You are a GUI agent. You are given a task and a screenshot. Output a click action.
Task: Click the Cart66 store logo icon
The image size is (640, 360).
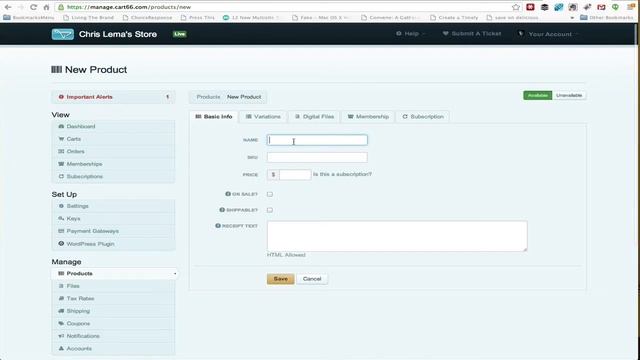point(62,34)
